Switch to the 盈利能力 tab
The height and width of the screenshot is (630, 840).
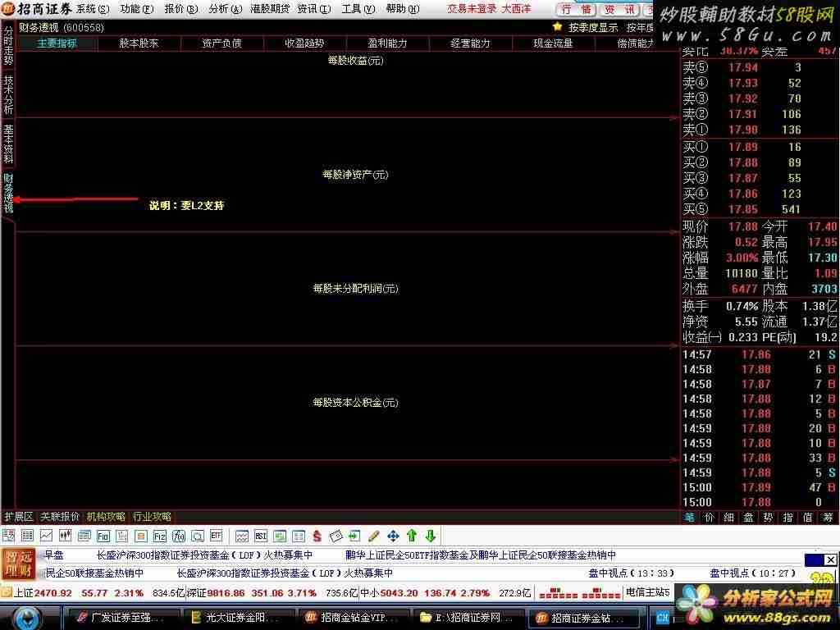click(387, 43)
